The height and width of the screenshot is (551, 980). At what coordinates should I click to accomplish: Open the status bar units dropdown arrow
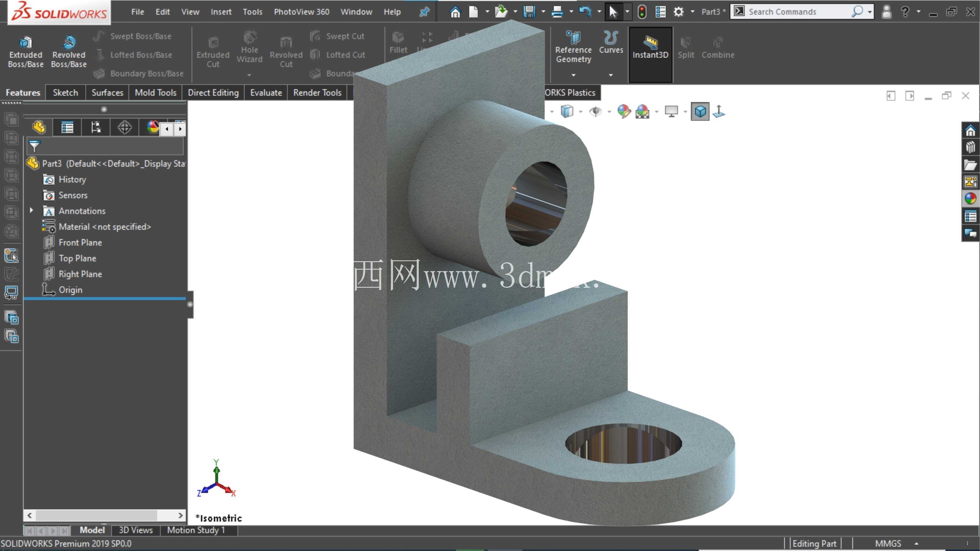pos(917,544)
